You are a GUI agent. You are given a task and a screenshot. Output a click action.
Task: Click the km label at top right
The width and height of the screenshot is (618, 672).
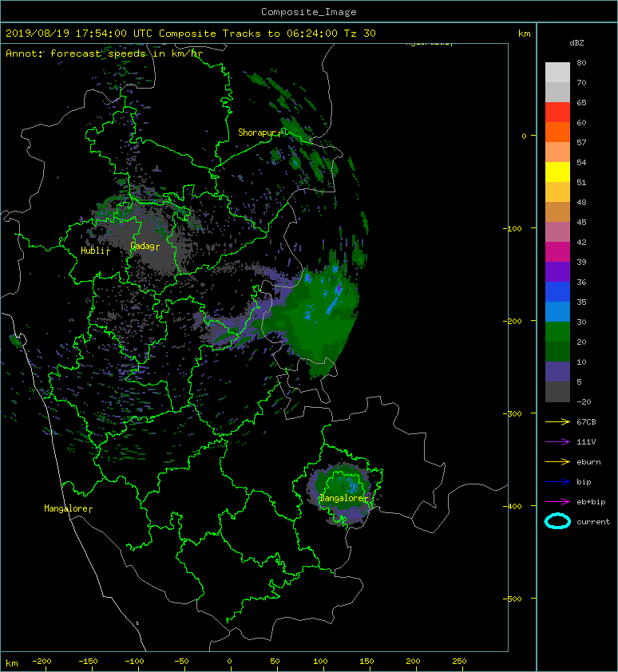click(525, 34)
